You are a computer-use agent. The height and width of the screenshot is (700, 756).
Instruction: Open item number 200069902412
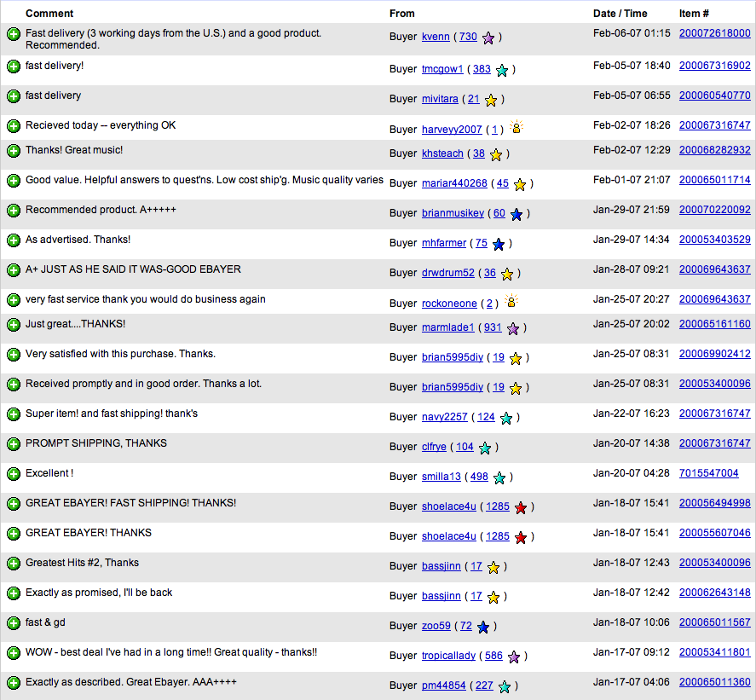click(x=715, y=354)
